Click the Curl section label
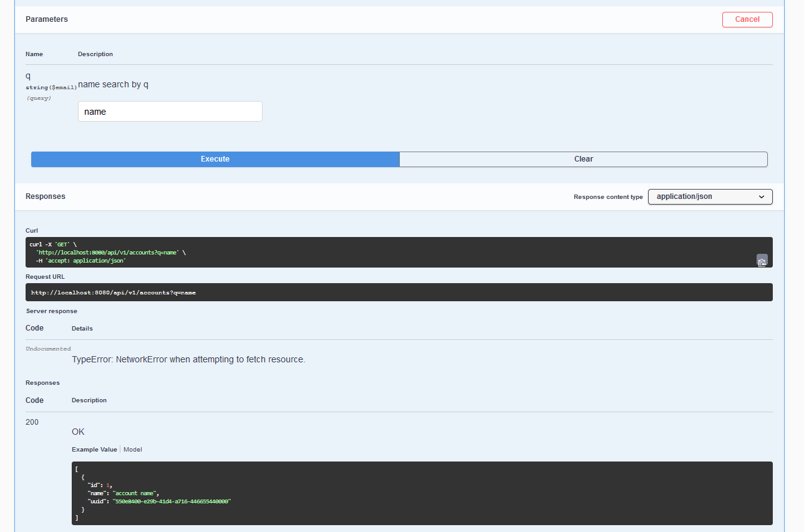 click(32, 231)
